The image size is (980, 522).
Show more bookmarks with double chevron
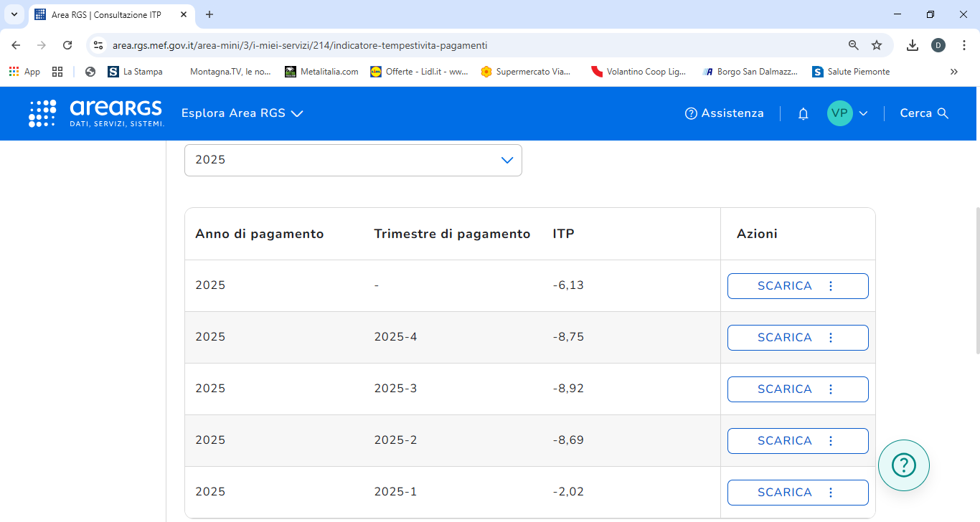click(x=953, y=72)
